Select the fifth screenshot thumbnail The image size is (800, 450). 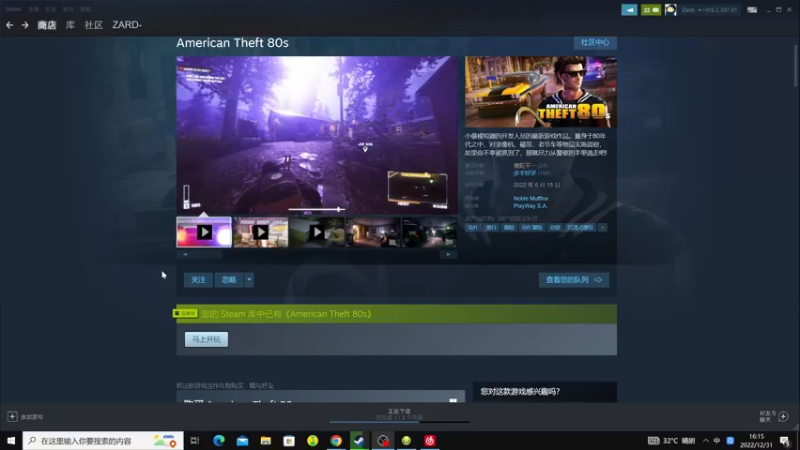(430, 232)
